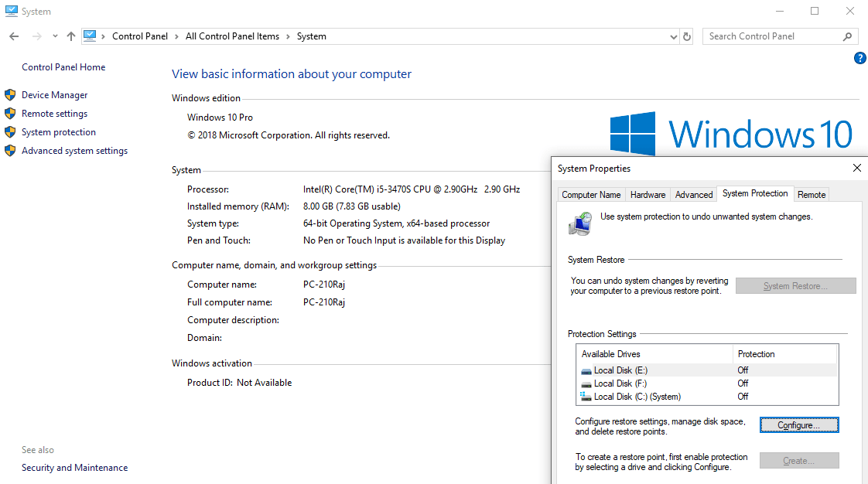Click the shield icon beside Remote settings

(x=10, y=114)
